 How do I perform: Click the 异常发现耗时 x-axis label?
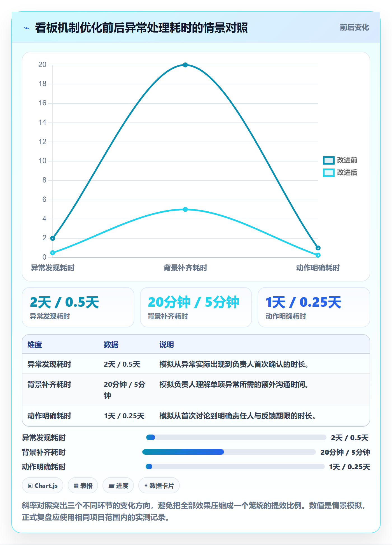[x=53, y=268]
